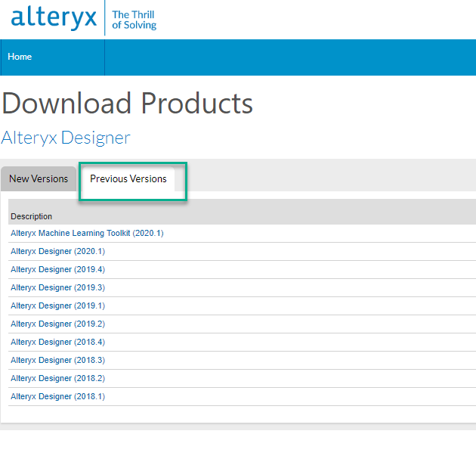Open Alteryx Designer (2018.4) download

57,342
